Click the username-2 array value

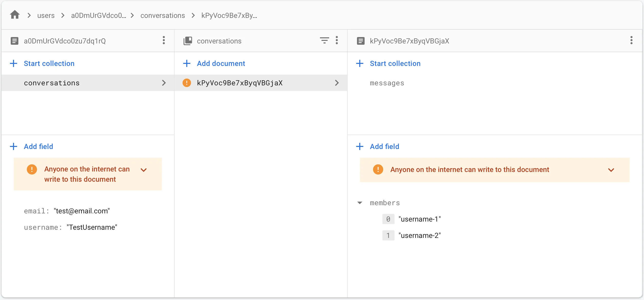pyautogui.click(x=419, y=235)
